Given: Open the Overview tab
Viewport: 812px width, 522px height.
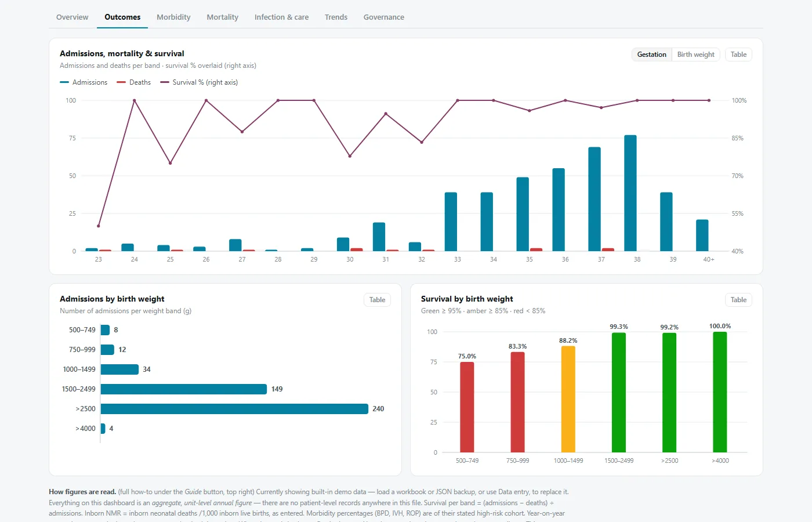Looking at the screenshot, I should pyautogui.click(x=72, y=17).
